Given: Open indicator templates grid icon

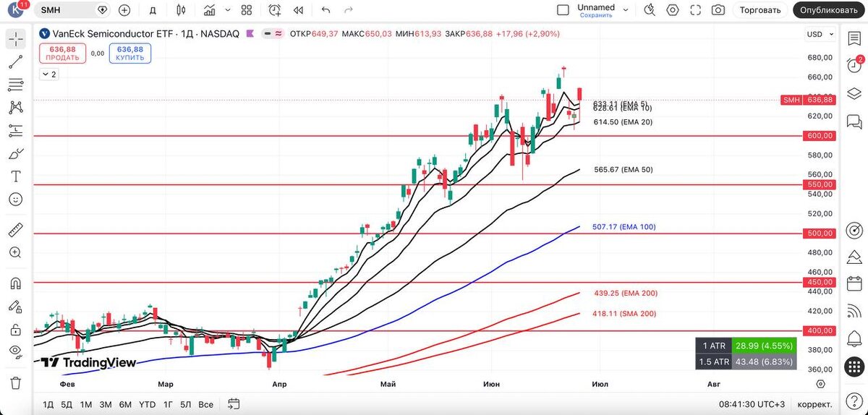Looking at the screenshot, I should pos(247,10).
